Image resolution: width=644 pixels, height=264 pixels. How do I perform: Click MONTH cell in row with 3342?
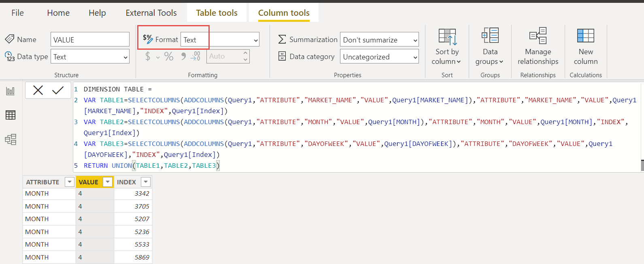click(x=49, y=194)
